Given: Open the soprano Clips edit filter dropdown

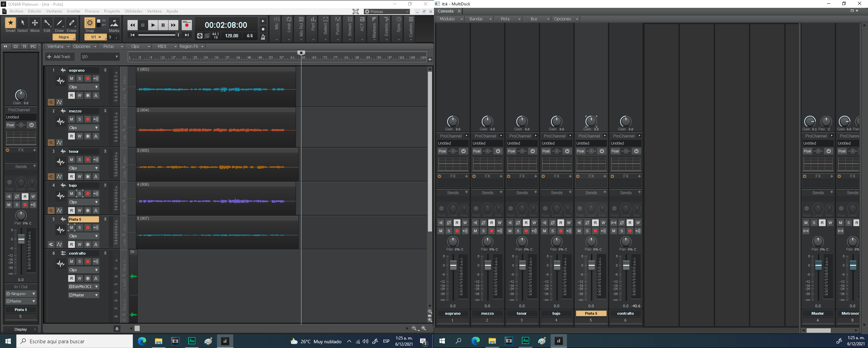Looking at the screenshot, I should 83,87.
